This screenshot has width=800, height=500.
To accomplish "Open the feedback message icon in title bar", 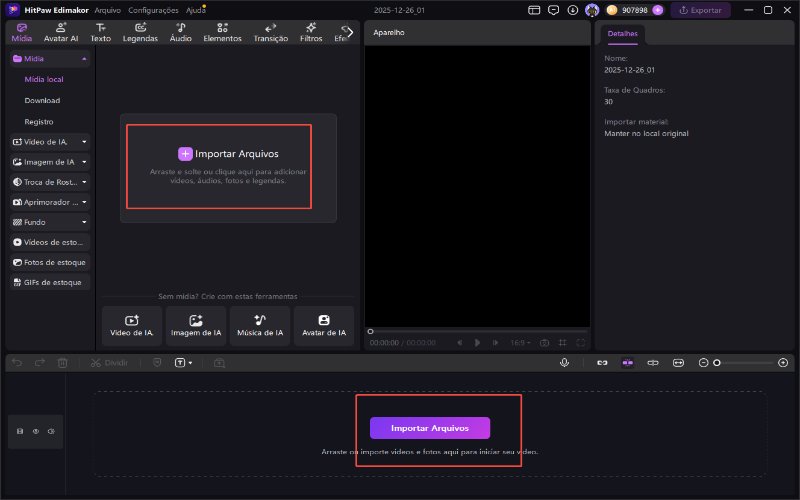I will point(553,10).
